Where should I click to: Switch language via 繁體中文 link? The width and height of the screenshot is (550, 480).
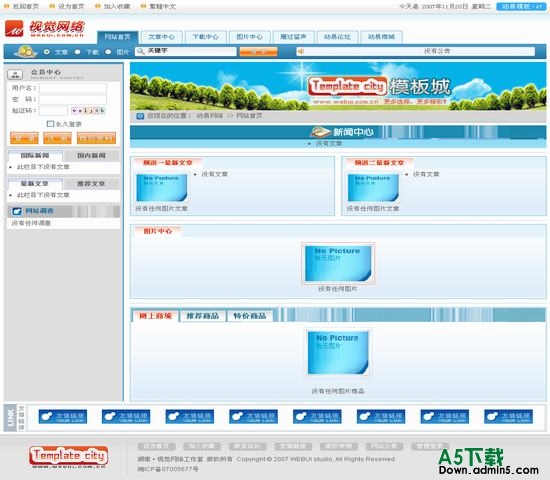162,6
